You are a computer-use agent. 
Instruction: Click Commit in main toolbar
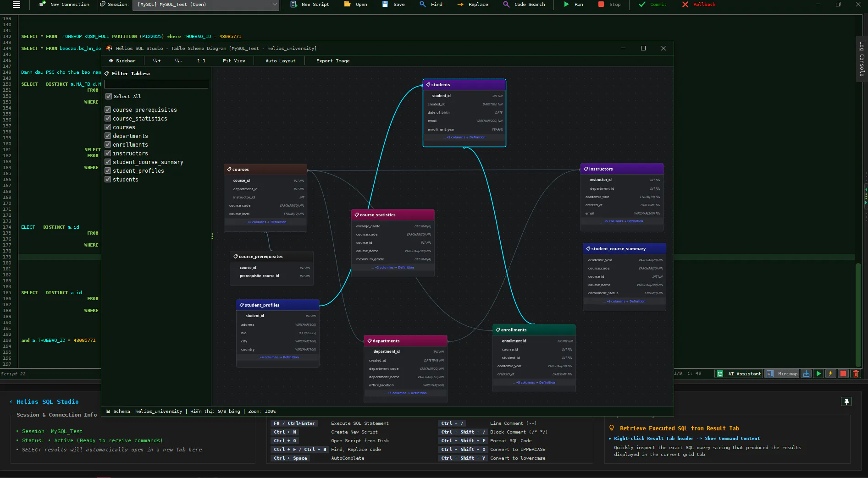pos(652,5)
